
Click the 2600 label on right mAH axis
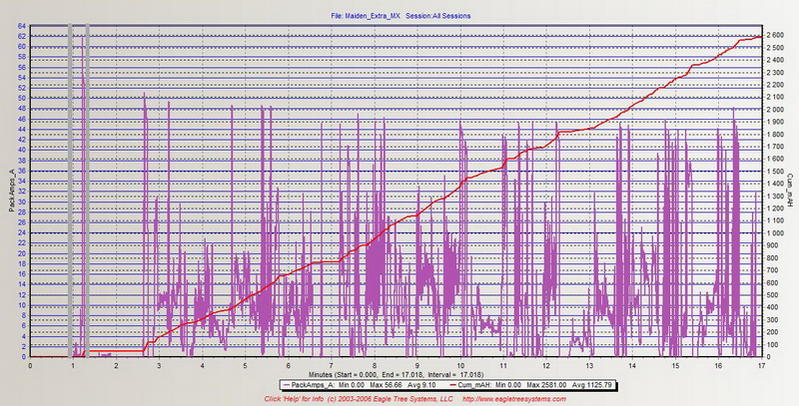coord(775,35)
